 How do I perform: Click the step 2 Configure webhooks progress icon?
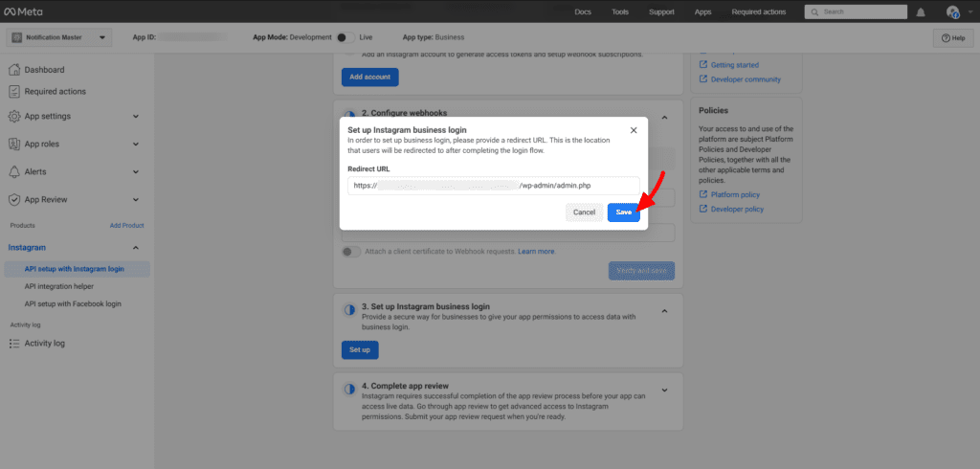pyautogui.click(x=349, y=117)
